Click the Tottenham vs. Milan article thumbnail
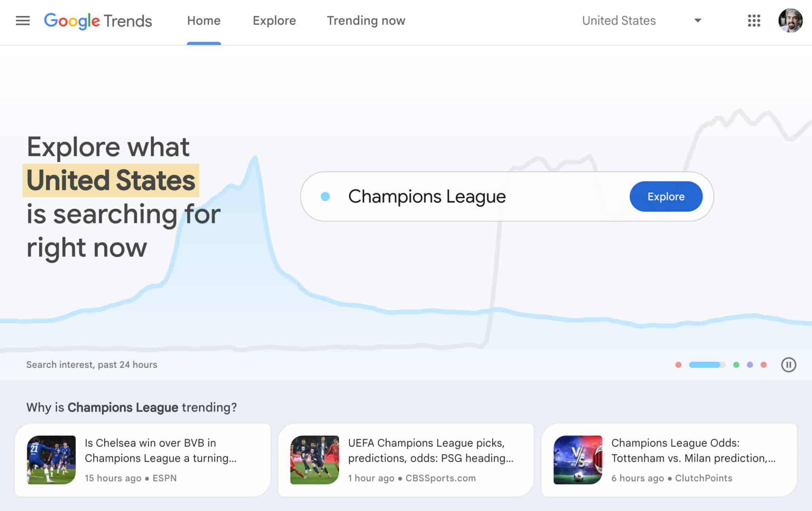 [x=578, y=460]
